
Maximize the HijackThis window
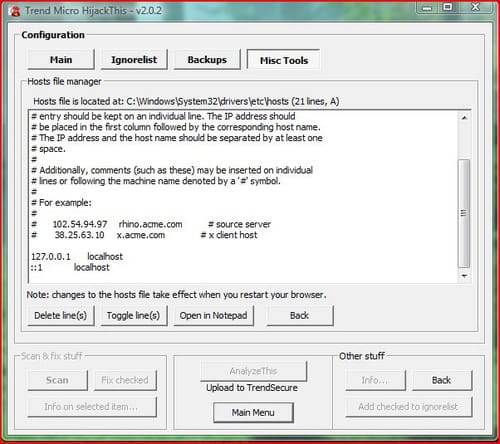(x=448, y=7)
